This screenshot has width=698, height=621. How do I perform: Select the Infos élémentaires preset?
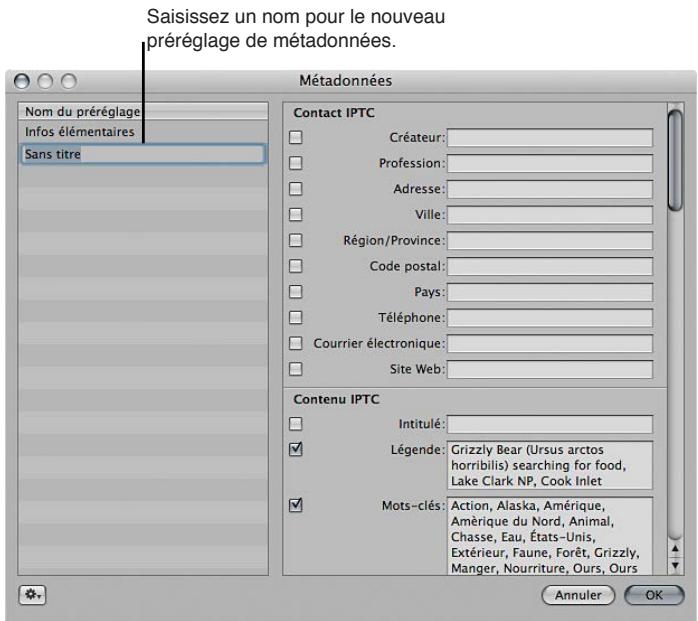143,132
